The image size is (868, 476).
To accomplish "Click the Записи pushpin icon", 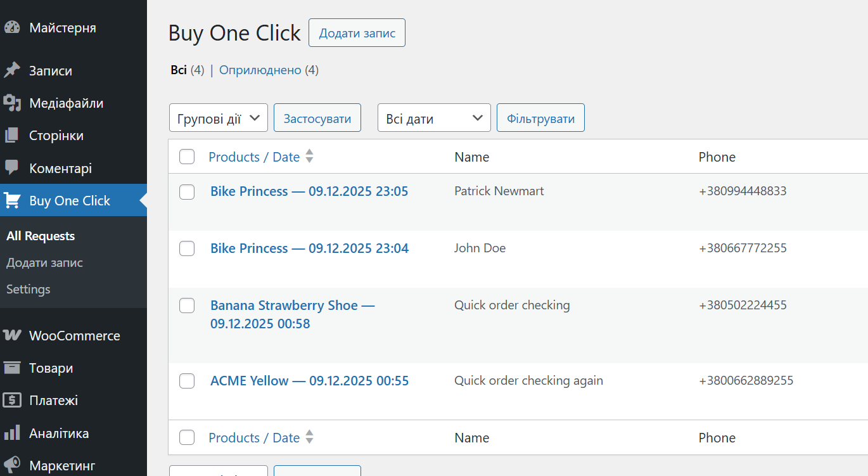I will [12, 70].
